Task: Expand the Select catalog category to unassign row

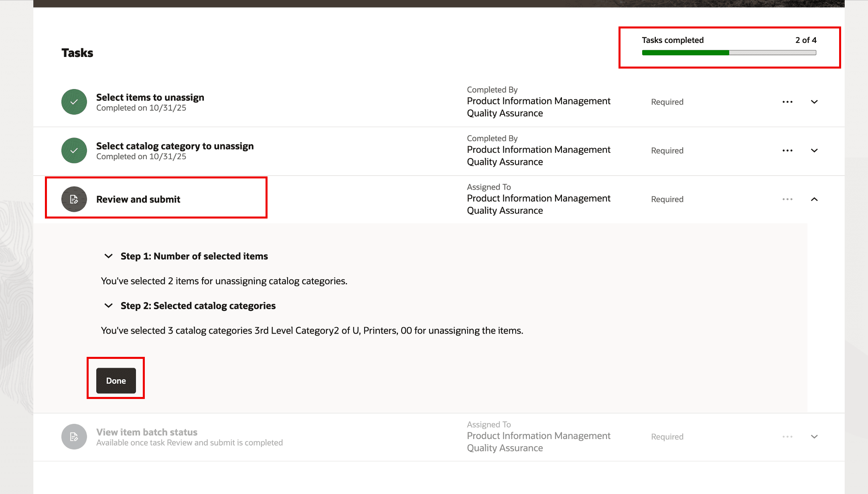Action: (814, 150)
